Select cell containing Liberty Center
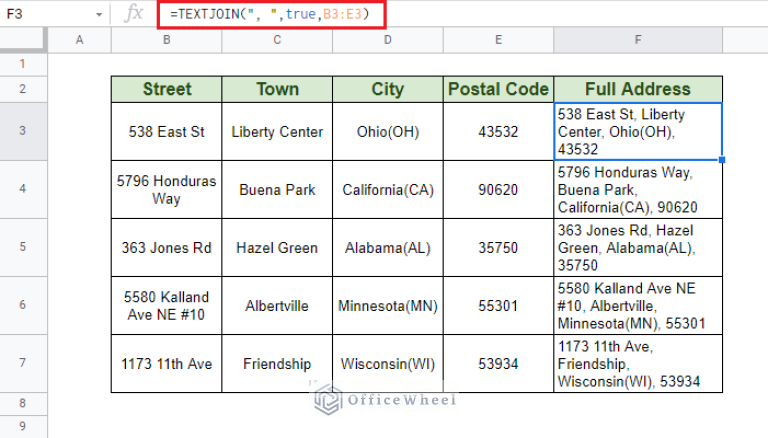The image size is (768, 438). pyautogui.click(x=277, y=131)
